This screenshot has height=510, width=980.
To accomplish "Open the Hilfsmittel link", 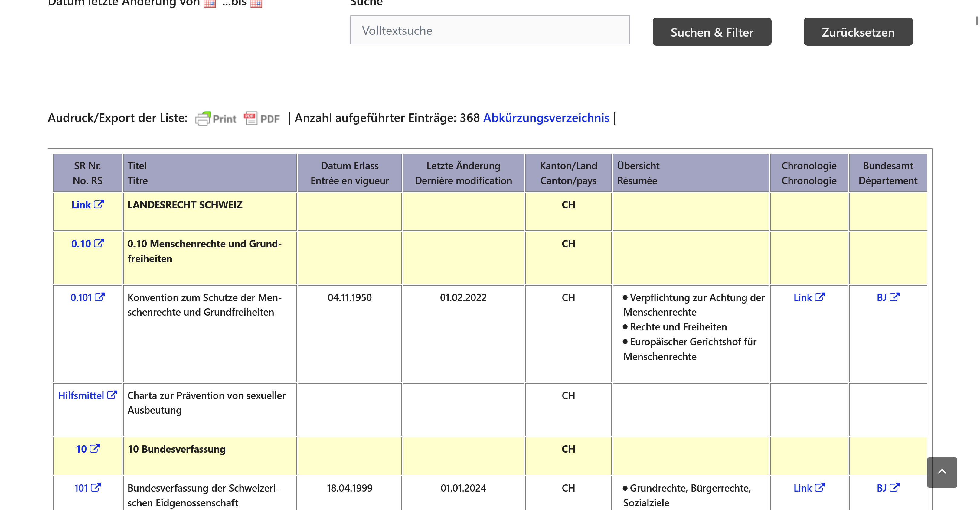I will (87, 396).
